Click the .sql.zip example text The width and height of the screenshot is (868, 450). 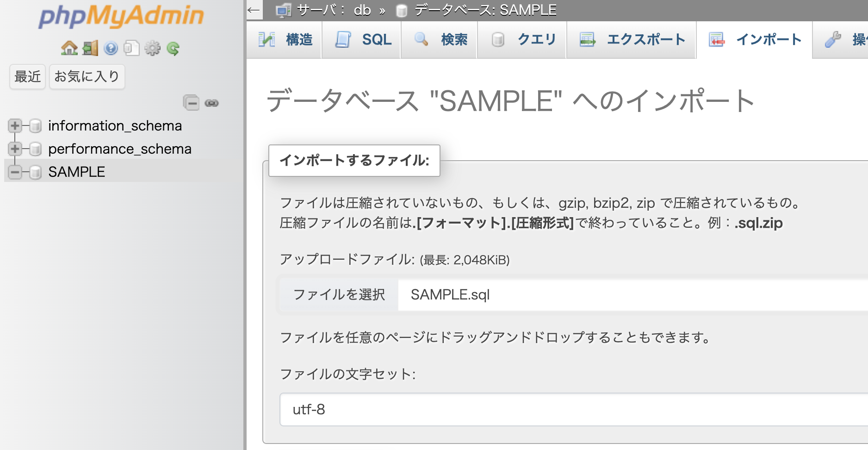pyautogui.click(x=759, y=223)
